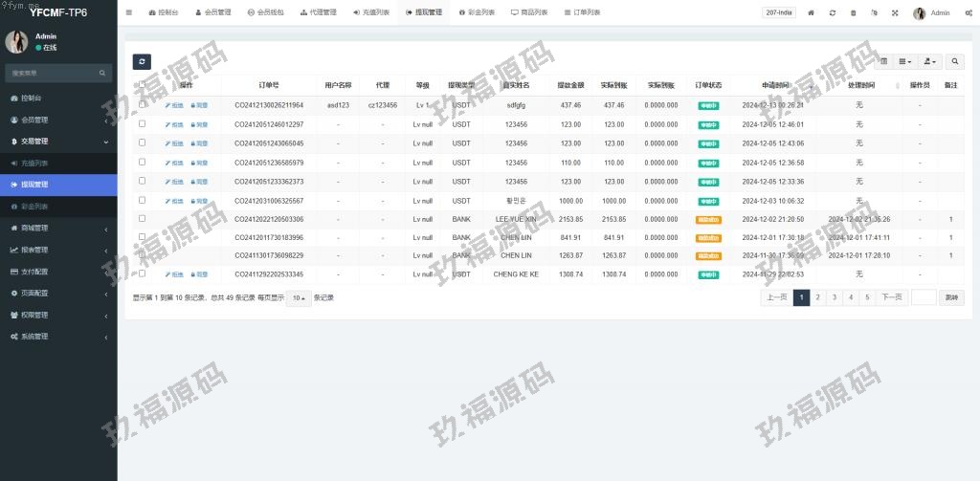This screenshot has height=481, width=980.
Task: Click the home icon in top bar
Action: pyautogui.click(x=812, y=12)
